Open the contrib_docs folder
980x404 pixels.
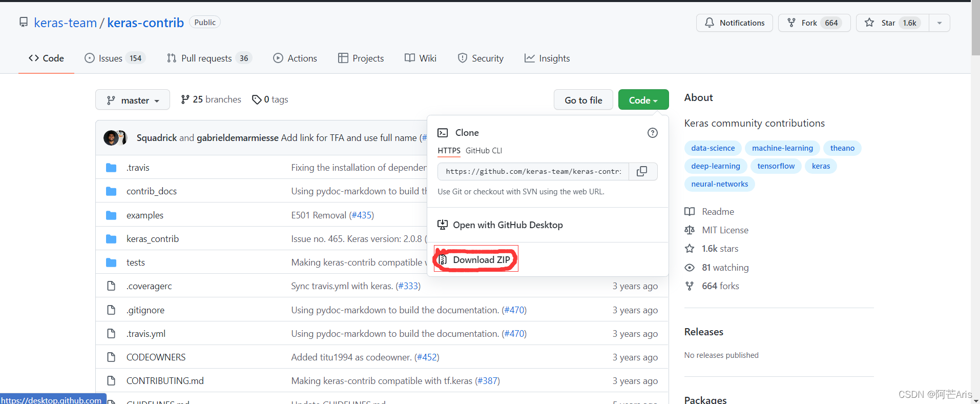coord(152,191)
